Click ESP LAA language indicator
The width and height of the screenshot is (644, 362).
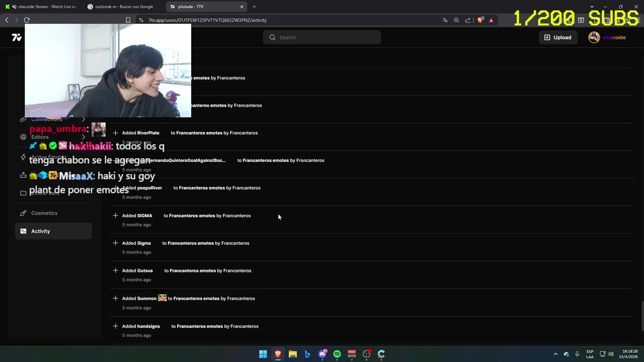point(590,354)
